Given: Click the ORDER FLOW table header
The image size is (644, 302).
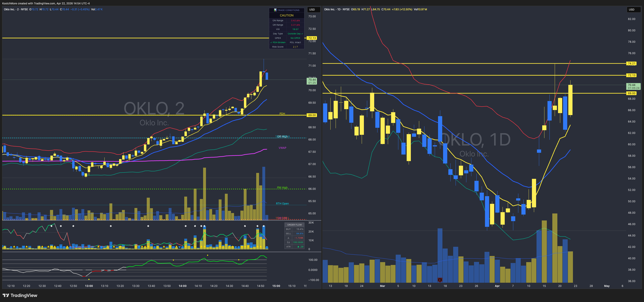Looking at the screenshot, I should tap(295, 225).
